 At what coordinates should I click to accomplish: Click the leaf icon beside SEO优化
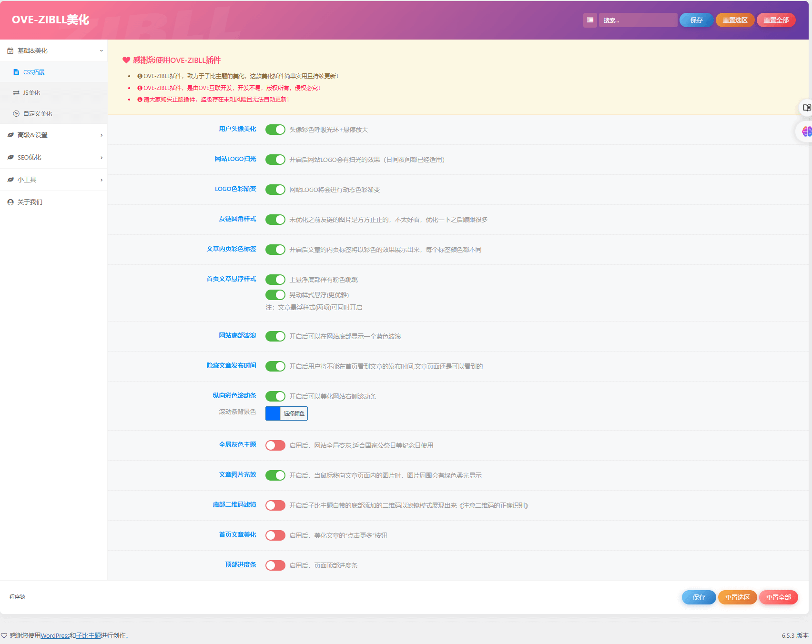[x=10, y=157]
